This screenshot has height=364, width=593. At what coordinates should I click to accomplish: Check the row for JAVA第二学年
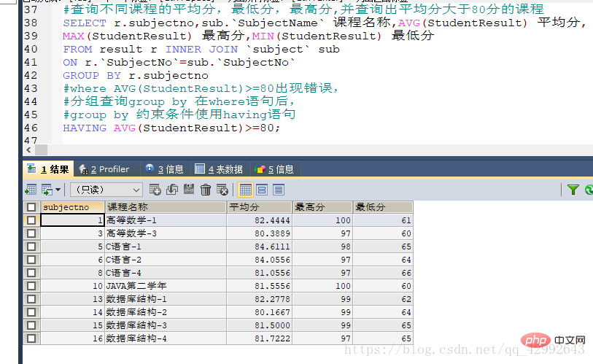(31, 286)
